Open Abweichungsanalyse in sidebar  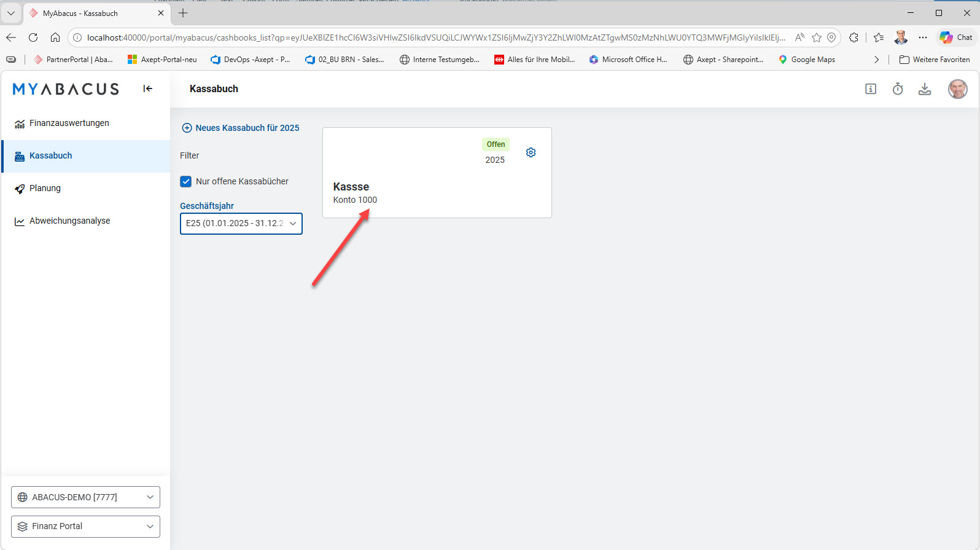pyautogui.click(x=86, y=221)
